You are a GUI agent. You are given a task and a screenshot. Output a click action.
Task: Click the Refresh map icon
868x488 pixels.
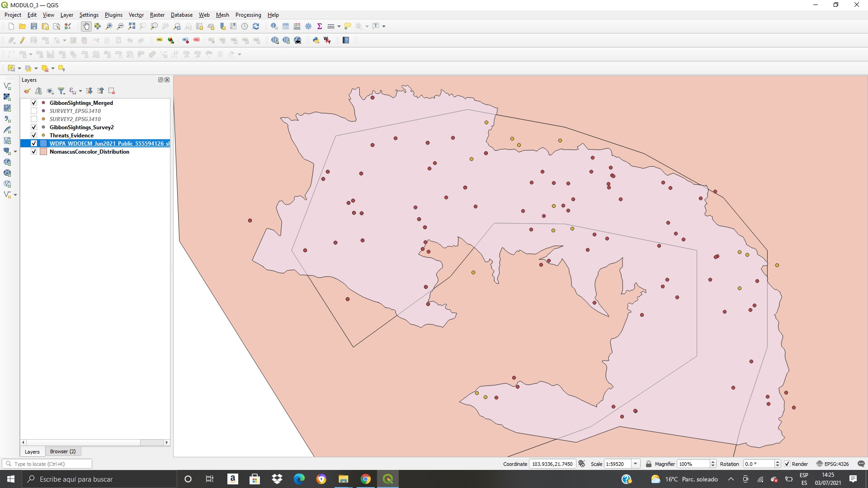256,26
